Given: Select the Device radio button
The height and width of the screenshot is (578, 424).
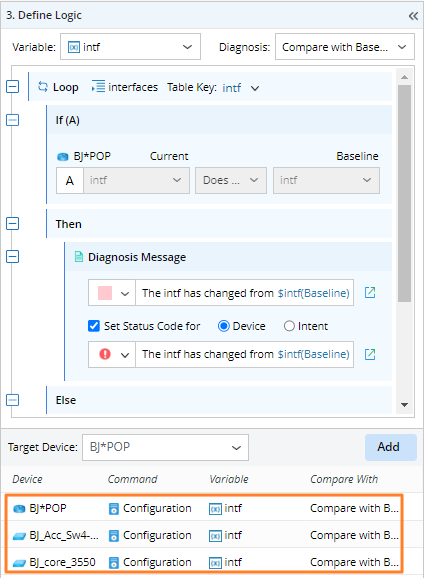Looking at the screenshot, I should [223, 326].
